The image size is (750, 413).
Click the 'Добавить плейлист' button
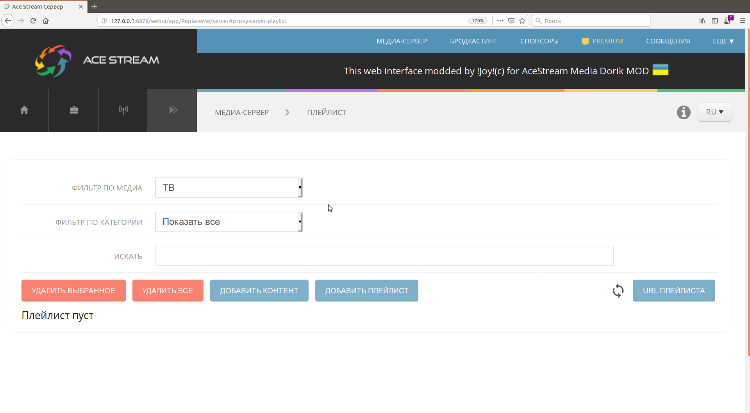pyautogui.click(x=366, y=291)
